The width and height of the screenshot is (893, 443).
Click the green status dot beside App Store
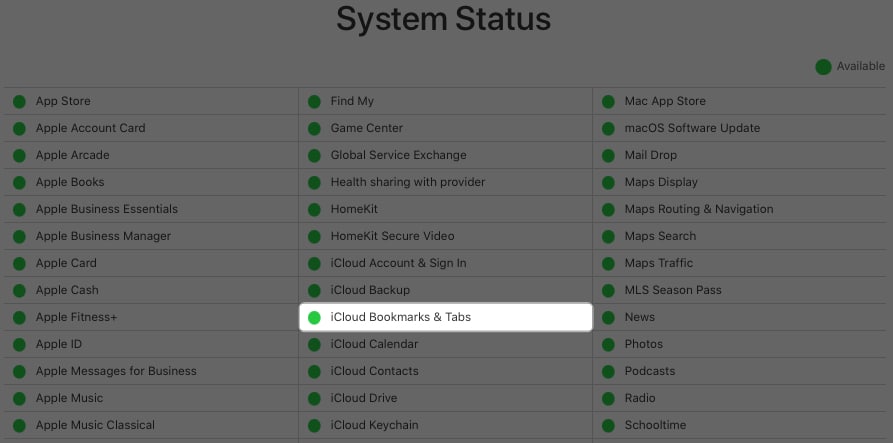pos(19,101)
